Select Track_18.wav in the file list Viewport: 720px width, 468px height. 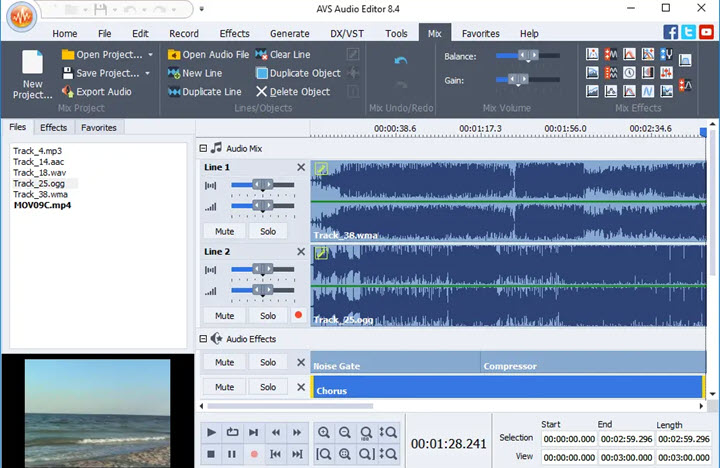(x=38, y=172)
